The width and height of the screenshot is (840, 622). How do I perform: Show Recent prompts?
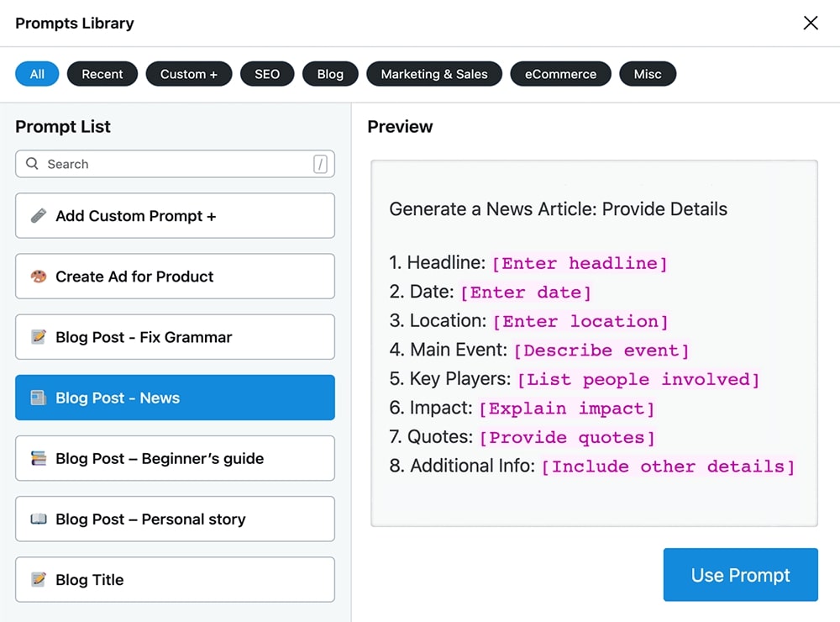[102, 74]
